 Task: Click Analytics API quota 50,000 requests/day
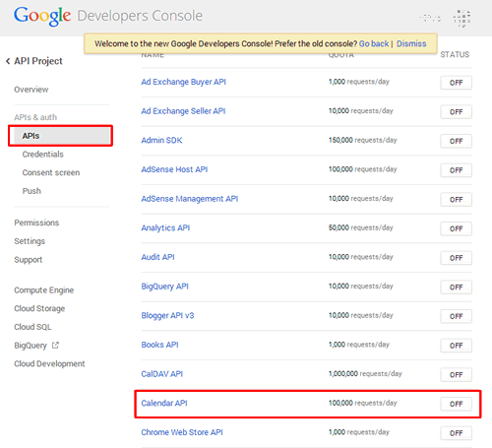pos(361,227)
